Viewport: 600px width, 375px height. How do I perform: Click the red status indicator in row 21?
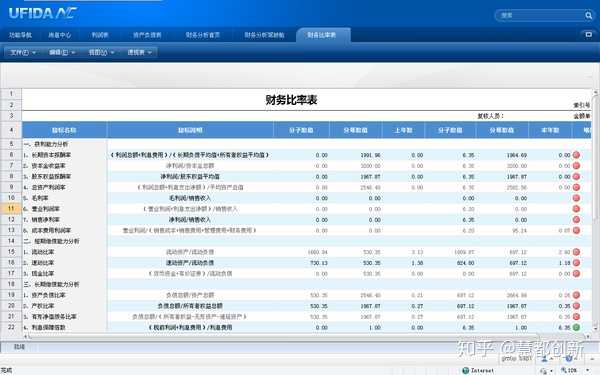(576, 316)
